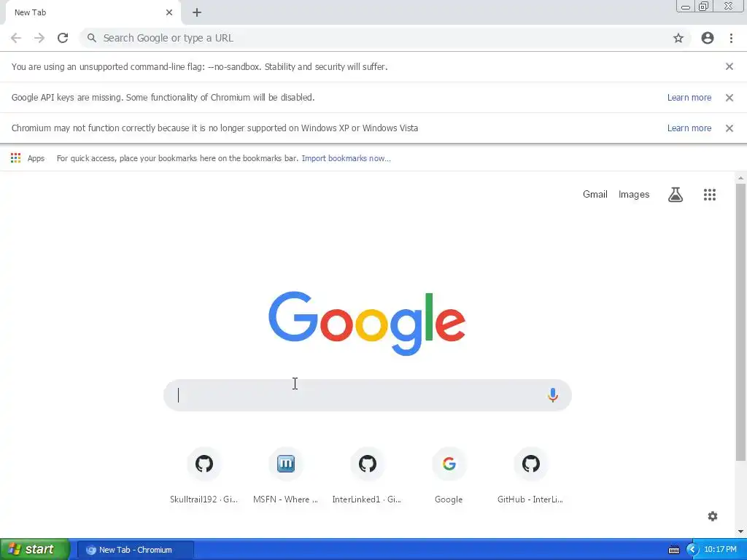This screenshot has height=560, width=747.
Task: Bookmark this tab with the star icon
Action: [x=678, y=38]
